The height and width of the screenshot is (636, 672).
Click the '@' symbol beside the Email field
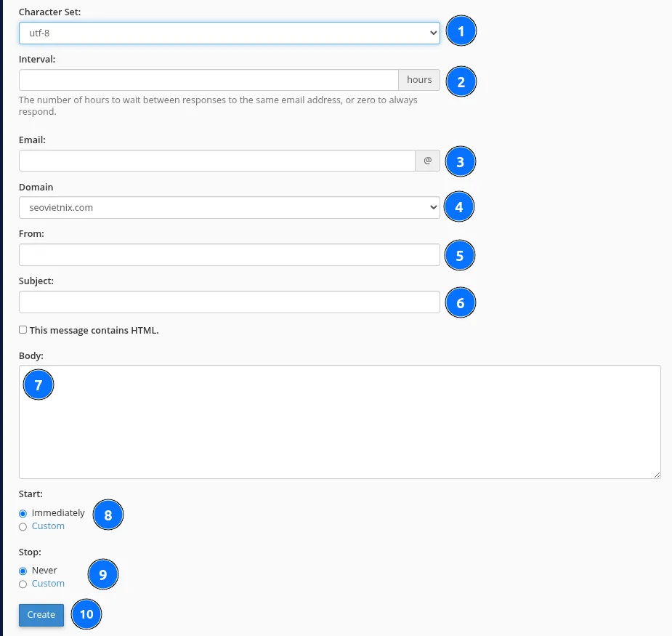pyautogui.click(x=427, y=161)
